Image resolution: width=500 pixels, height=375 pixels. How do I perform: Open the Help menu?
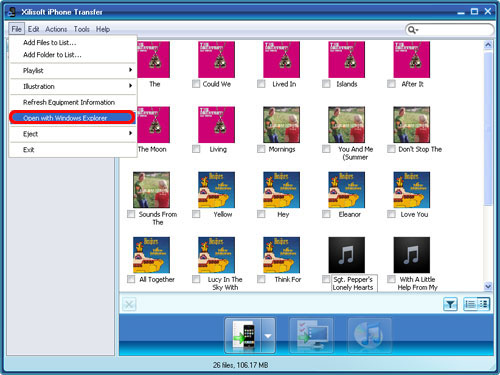click(x=103, y=29)
